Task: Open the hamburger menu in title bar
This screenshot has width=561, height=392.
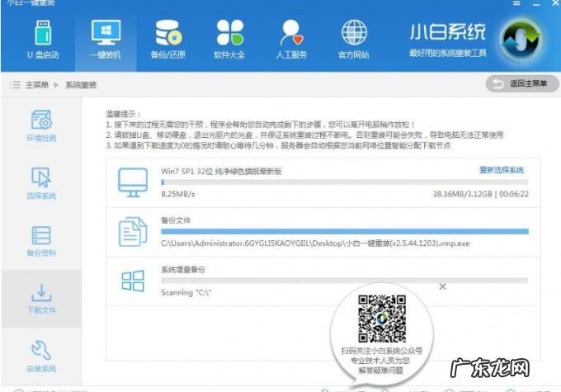Action: [516, 3]
